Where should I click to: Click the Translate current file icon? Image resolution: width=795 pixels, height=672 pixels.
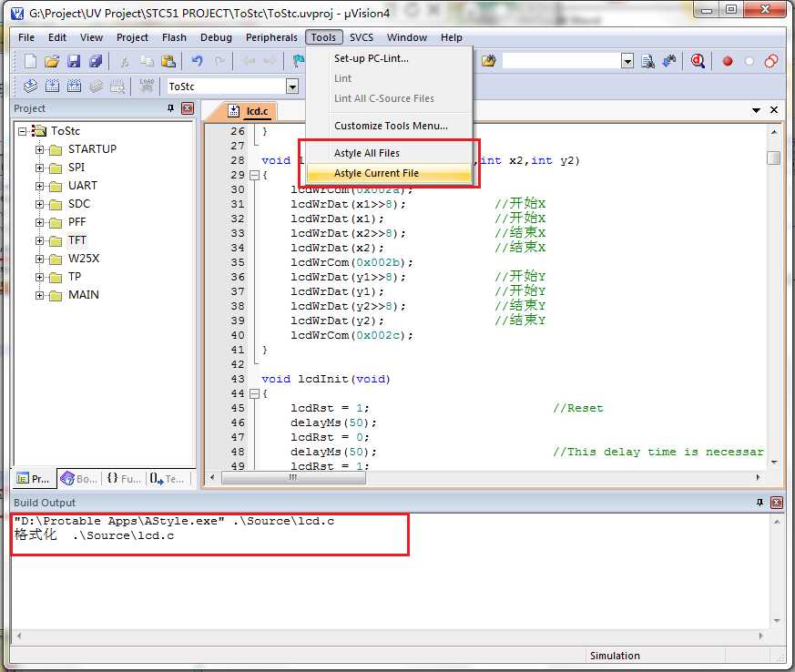pos(30,87)
